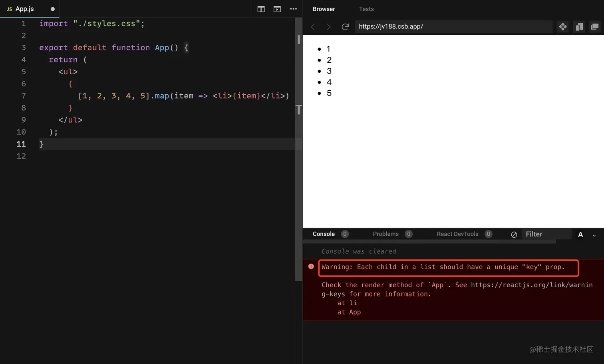Open the Console tab
The height and width of the screenshot is (364, 604).
point(324,234)
